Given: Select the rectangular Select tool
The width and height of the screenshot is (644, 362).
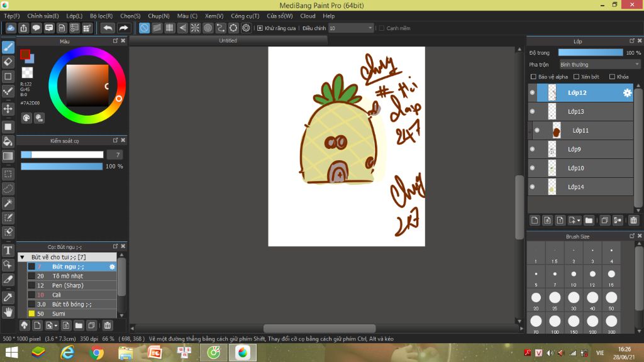Looking at the screenshot, I should point(8,174).
